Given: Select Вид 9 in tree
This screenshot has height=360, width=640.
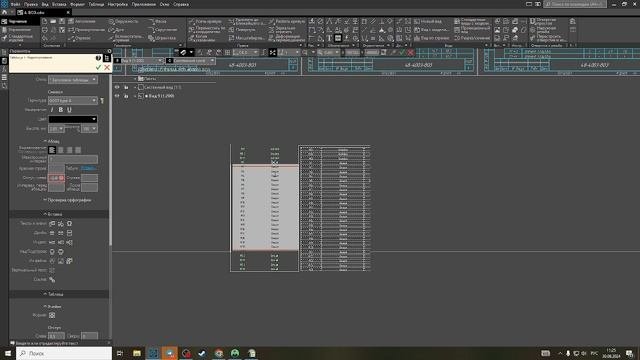Looking at the screenshot, I should [x=160, y=96].
